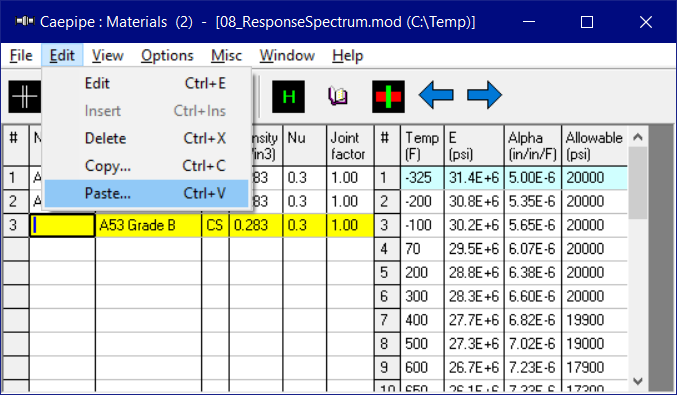Screen dimensions: 677x395
Task: Minimize the Caepipe Materials window
Action: click(x=528, y=22)
